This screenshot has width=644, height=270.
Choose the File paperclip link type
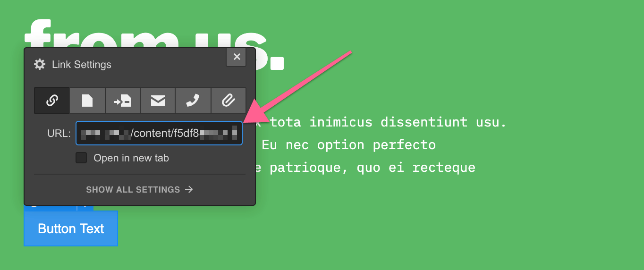(x=229, y=101)
